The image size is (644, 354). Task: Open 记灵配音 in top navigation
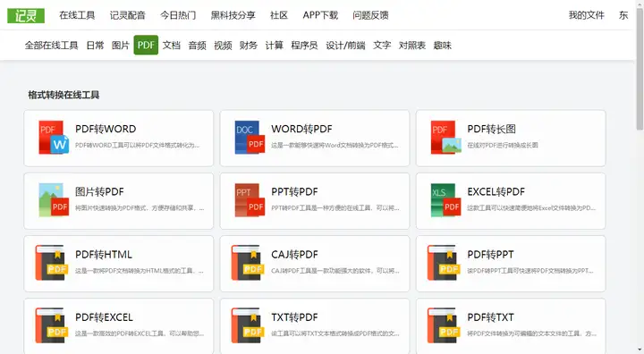[127, 15]
